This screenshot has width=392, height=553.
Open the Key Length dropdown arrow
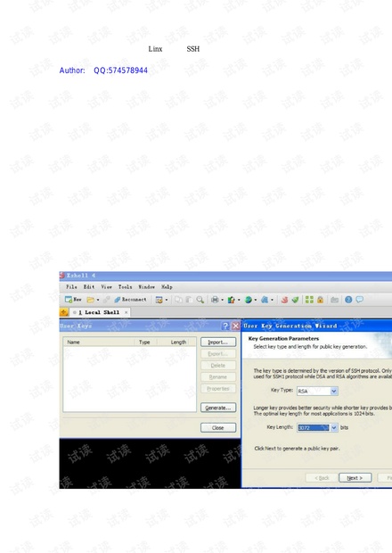point(334,428)
